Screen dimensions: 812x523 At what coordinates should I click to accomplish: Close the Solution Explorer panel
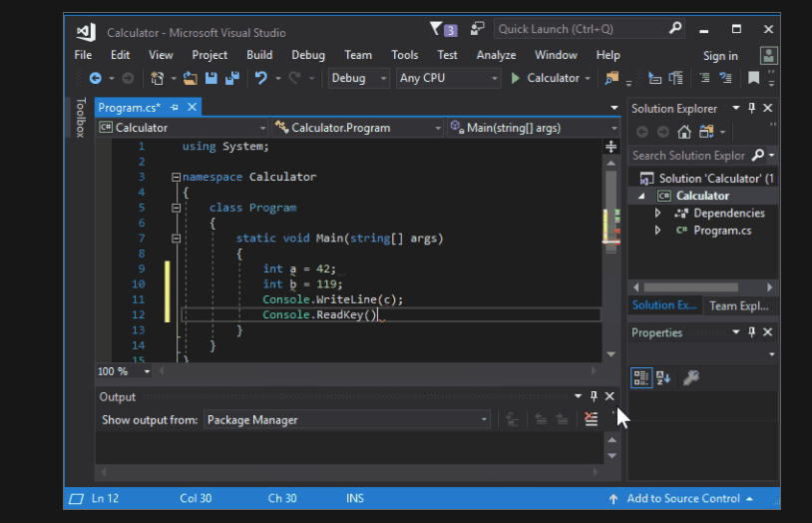coord(768,108)
